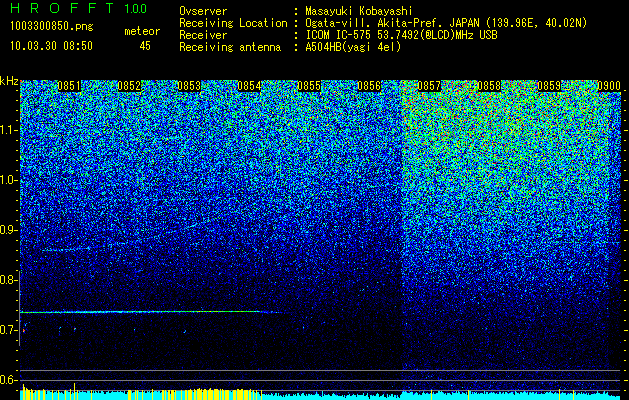Click the 0.8 kHz axis label
This screenshot has width=629, height=400.
(9, 280)
